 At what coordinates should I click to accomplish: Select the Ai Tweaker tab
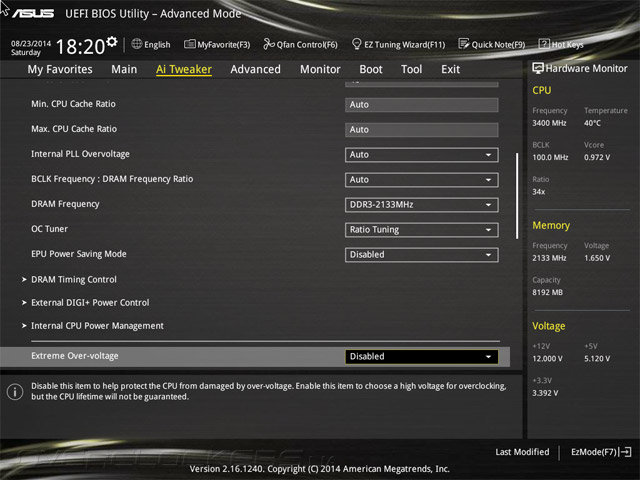[x=184, y=69]
